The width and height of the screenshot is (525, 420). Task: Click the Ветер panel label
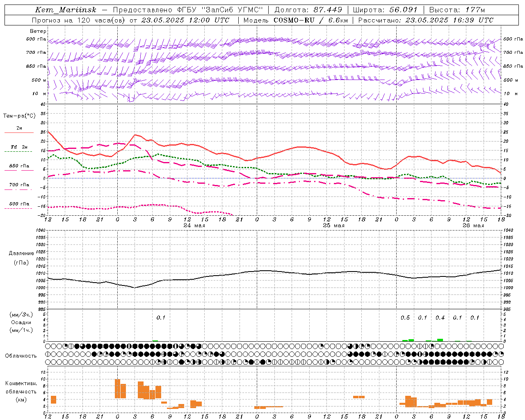[x=38, y=31]
